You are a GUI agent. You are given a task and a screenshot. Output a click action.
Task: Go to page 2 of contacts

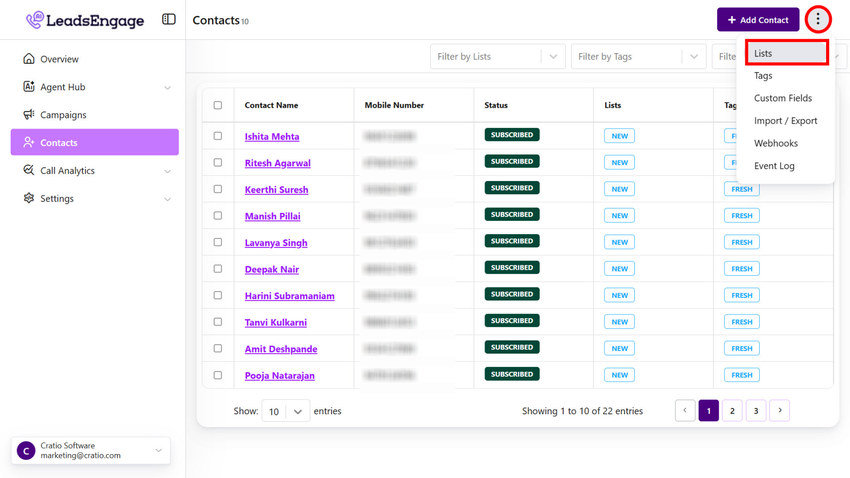pyautogui.click(x=732, y=411)
